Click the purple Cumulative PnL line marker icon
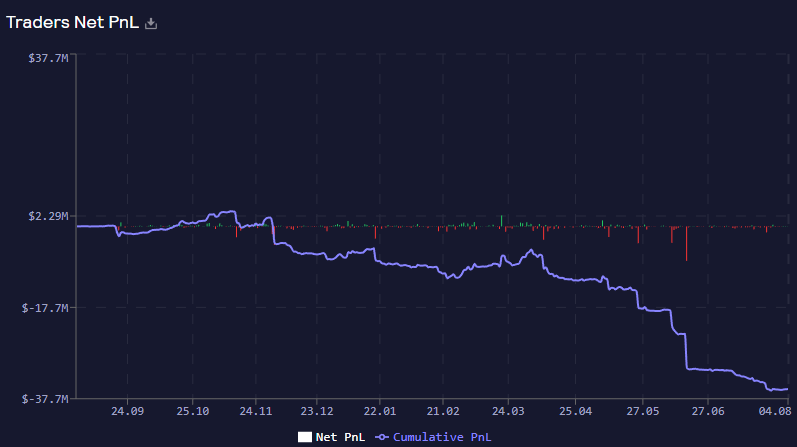This screenshot has height=447, width=797. [382, 437]
